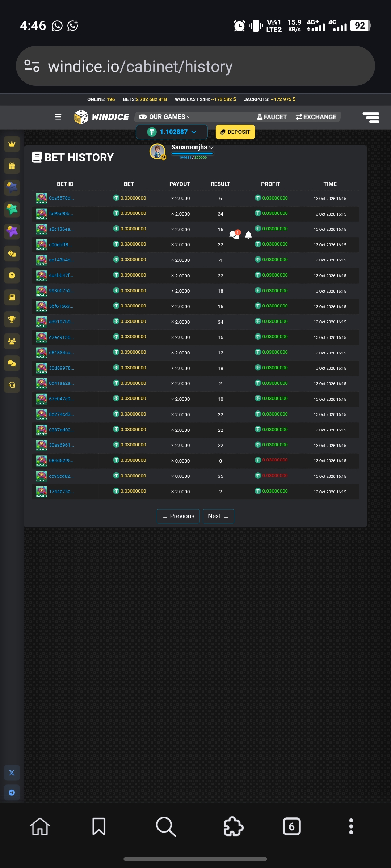Viewport: 391px width, 868px height.
Task: Click the yellow Deposit button
Action: (235, 132)
